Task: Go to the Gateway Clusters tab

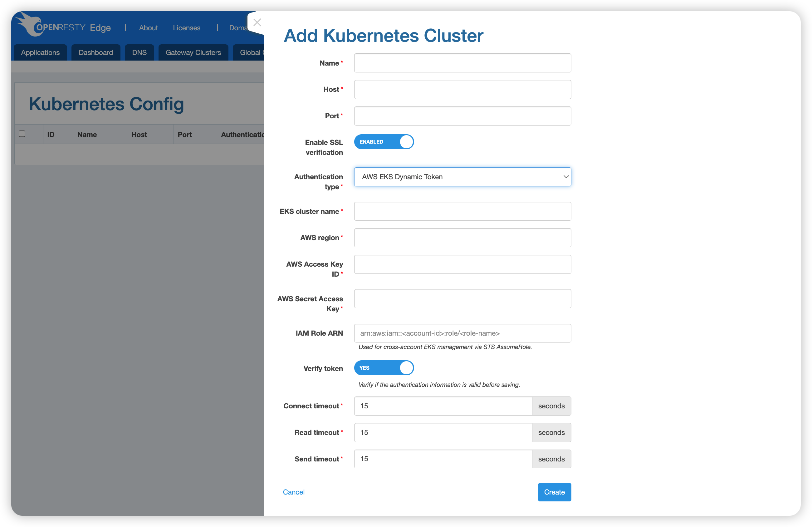Action: (193, 52)
